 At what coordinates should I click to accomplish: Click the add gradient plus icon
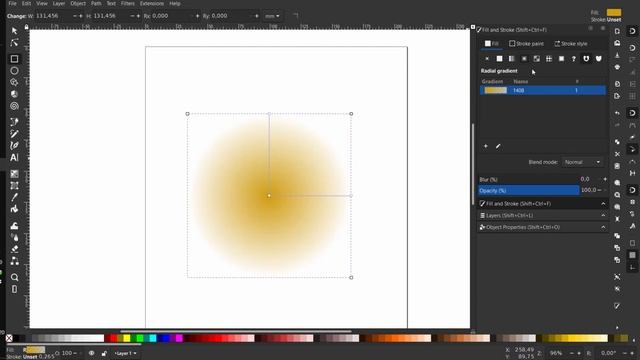tap(486, 146)
